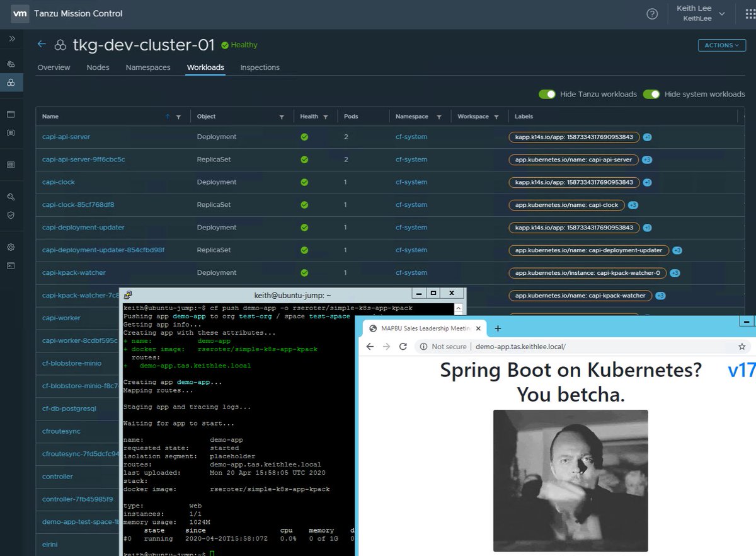
Task: Open the cf-db-postgresql workload link
Action: (69, 409)
